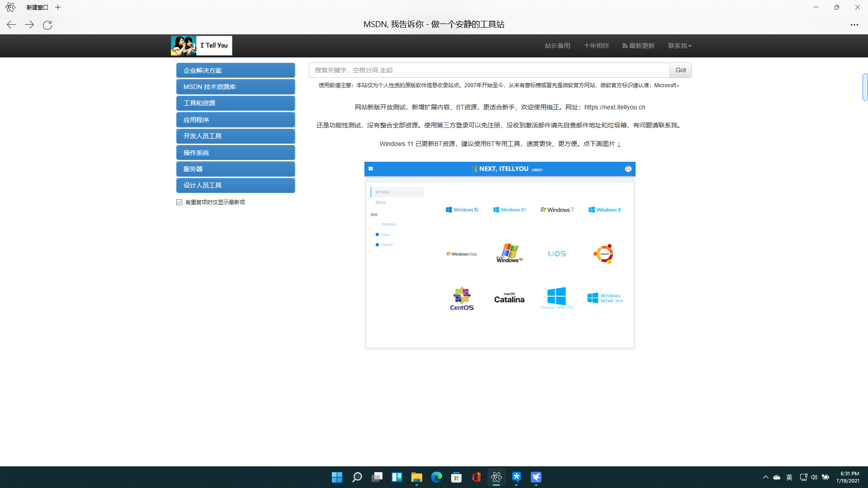Open the browser ellipsis settings menu
Viewport: 868px width, 488px height.
854,25
